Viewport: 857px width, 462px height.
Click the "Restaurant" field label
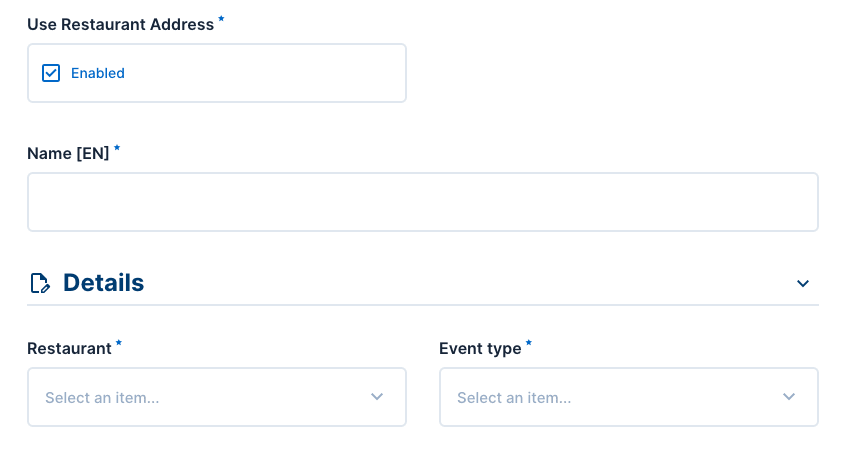pos(69,348)
